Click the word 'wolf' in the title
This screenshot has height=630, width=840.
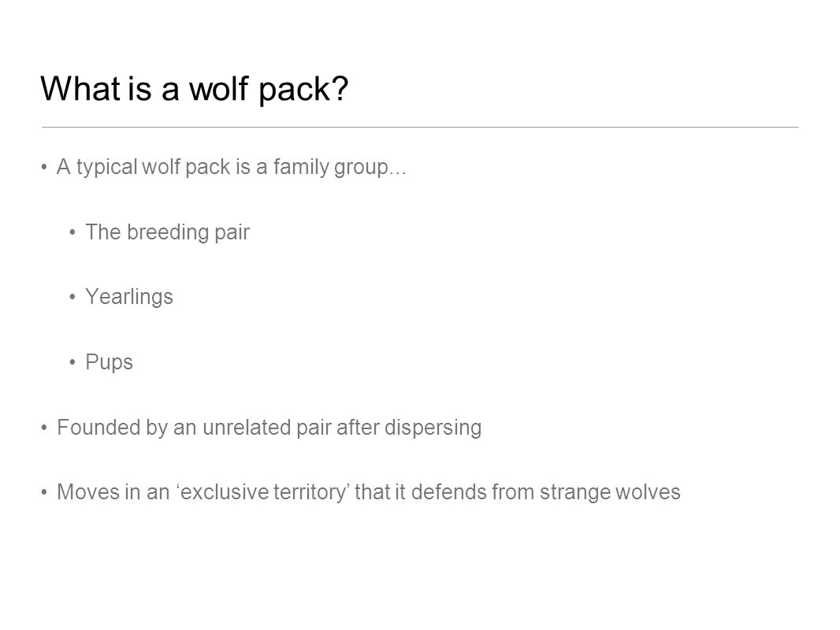pos(219,88)
